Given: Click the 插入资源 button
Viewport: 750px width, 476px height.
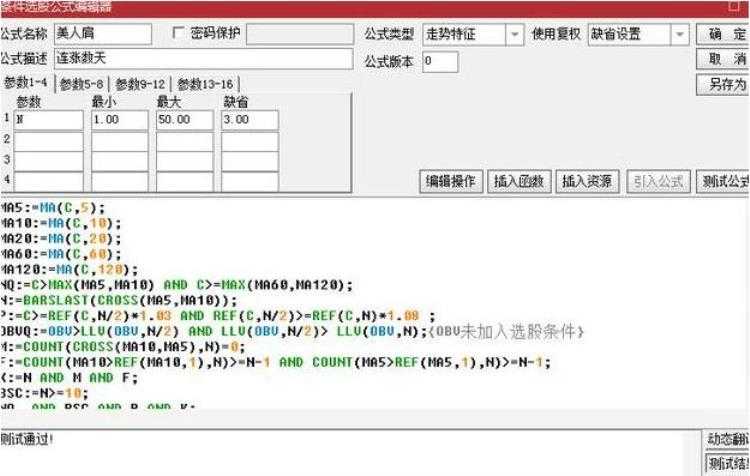Looking at the screenshot, I should click(x=587, y=181).
